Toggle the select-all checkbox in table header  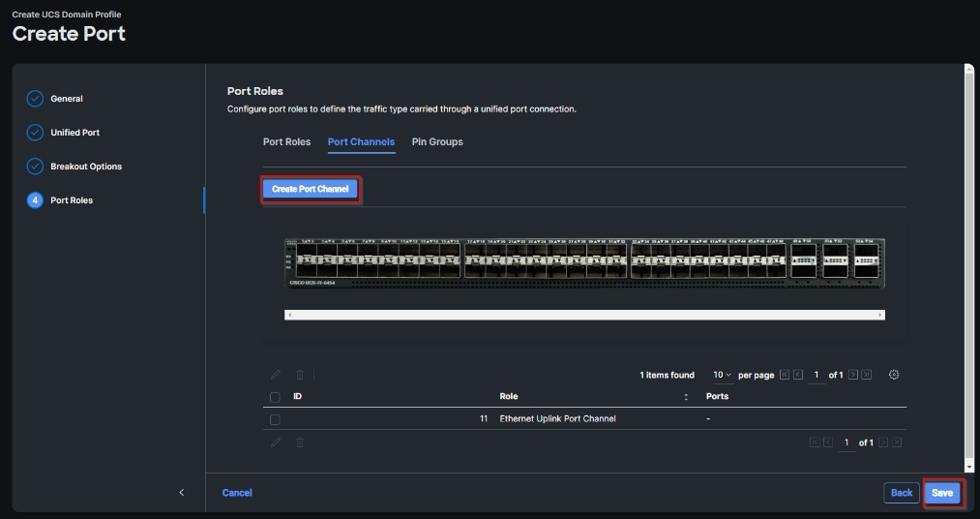275,397
